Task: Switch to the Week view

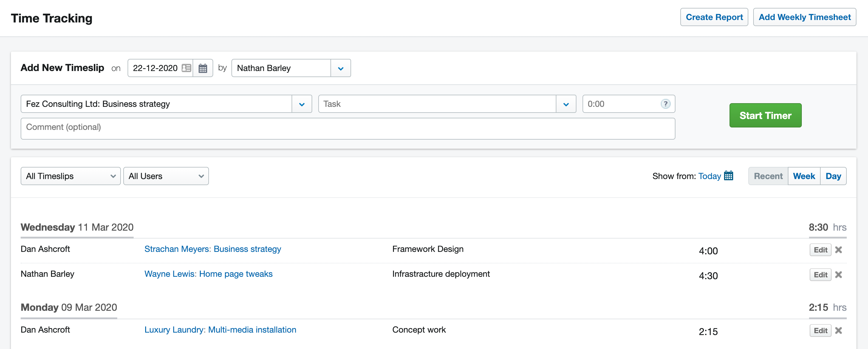Action: tap(804, 176)
